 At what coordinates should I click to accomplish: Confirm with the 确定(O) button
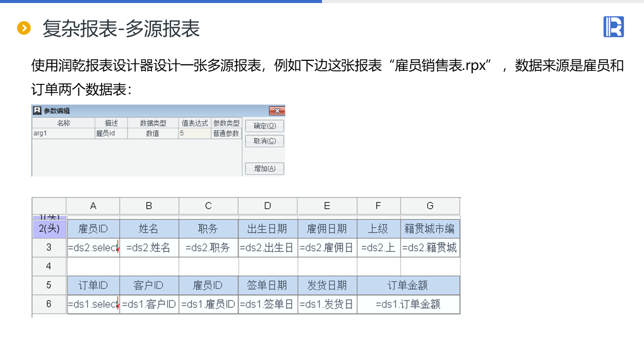pyautogui.click(x=265, y=126)
